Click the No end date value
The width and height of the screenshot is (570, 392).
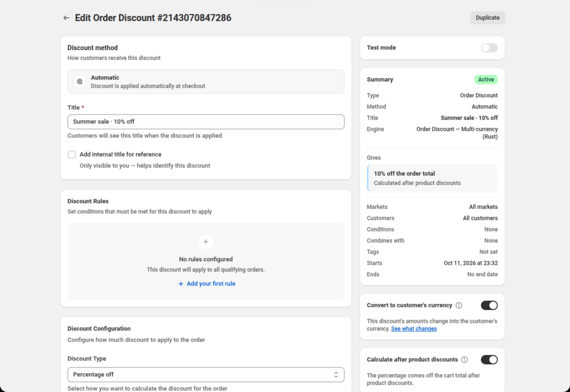click(x=482, y=274)
